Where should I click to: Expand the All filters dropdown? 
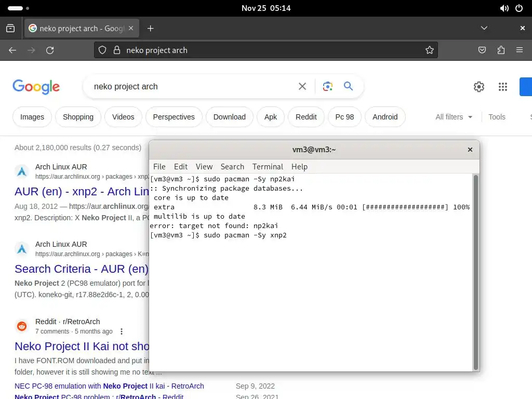click(x=454, y=117)
